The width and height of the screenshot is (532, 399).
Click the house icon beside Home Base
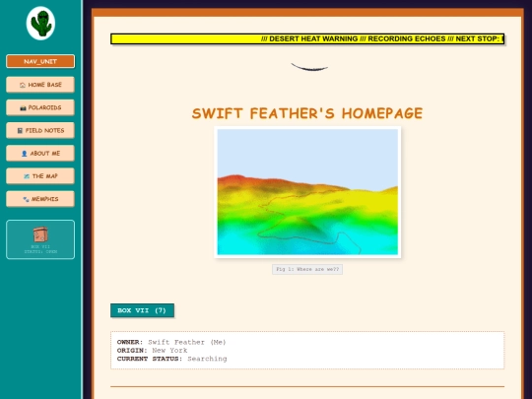pyautogui.click(x=23, y=85)
